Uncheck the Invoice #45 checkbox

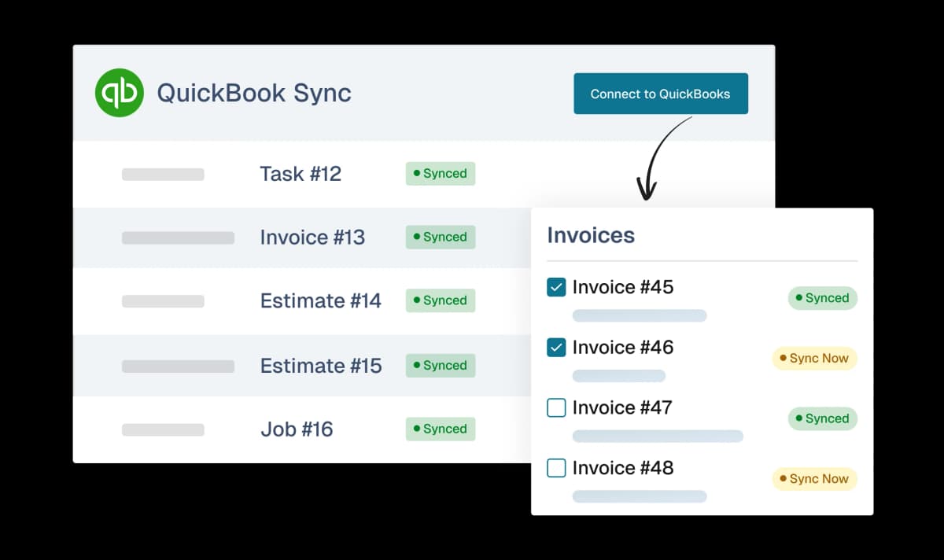556,287
